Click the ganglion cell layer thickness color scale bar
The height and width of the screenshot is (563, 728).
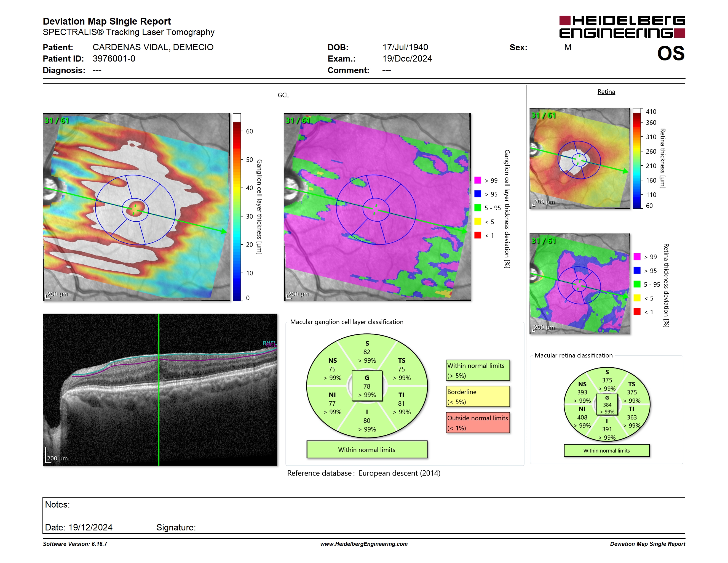click(x=237, y=207)
